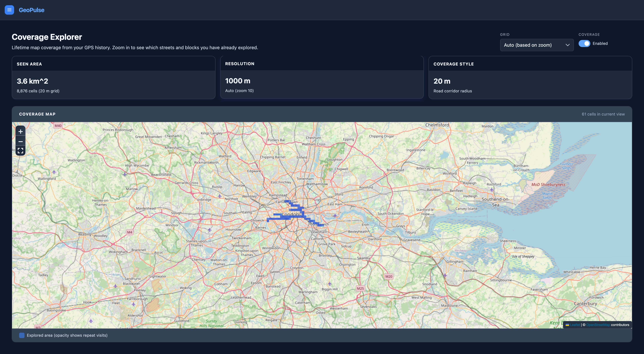Click the Explored area legend color swatch

tap(22, 335)
